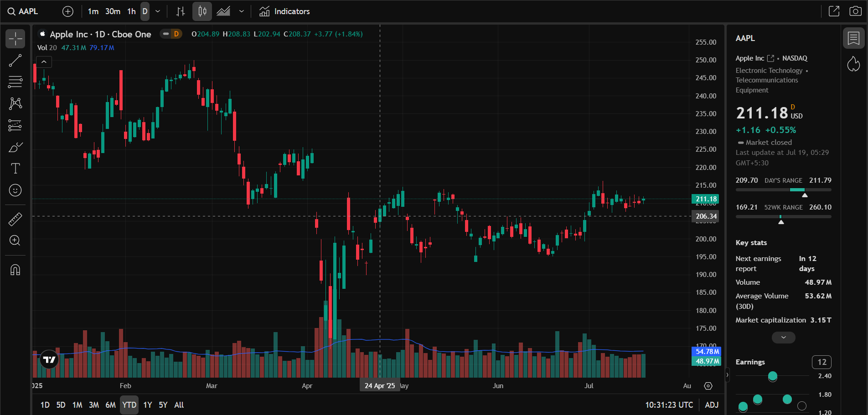Click the Vol 20 indicator label
868x415 pixels.
[47, 48]
